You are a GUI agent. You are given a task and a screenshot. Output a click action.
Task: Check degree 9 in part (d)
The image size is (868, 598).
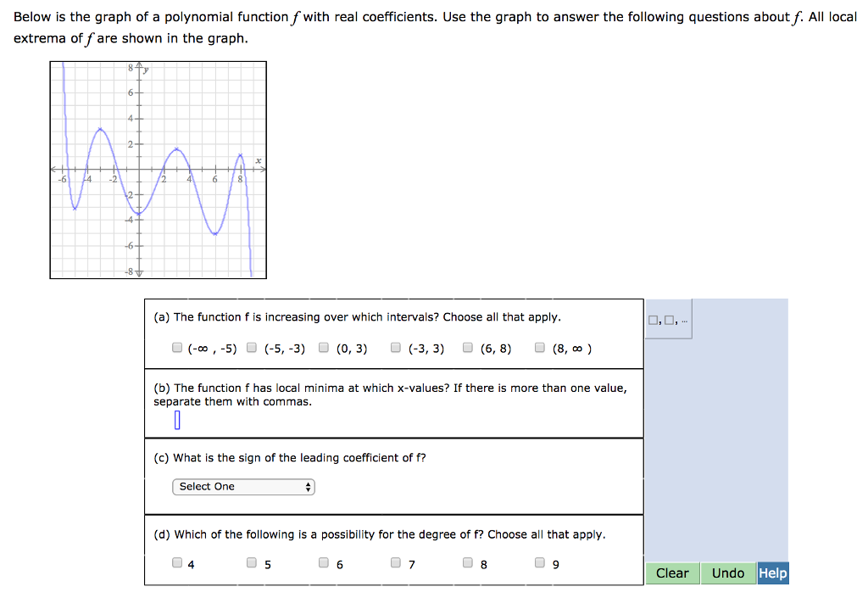[x=539, y=562]
